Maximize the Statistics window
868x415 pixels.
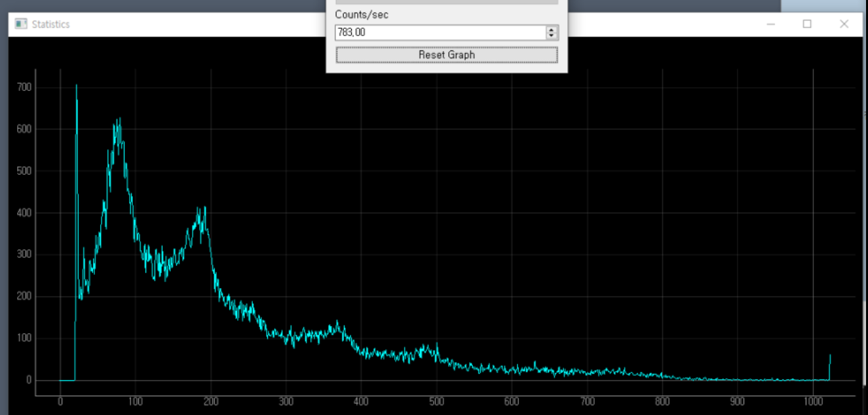click(807, 24)
